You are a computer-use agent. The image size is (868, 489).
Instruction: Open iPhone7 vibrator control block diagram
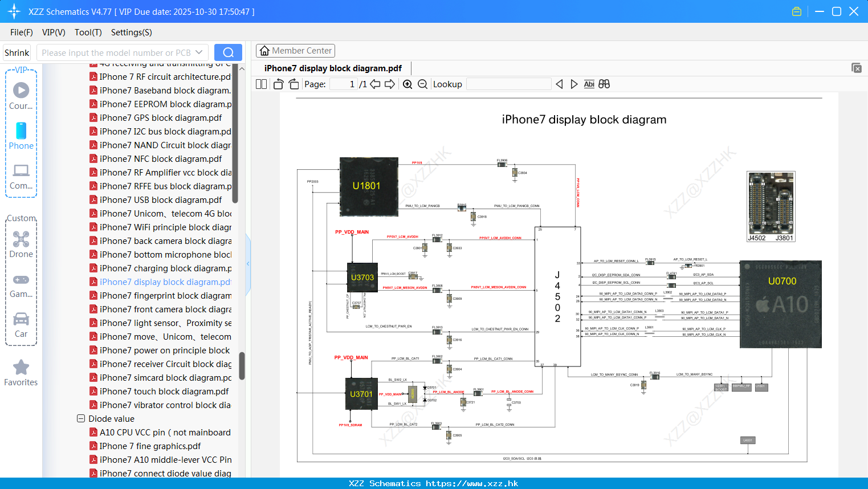(x=161, y=405)
